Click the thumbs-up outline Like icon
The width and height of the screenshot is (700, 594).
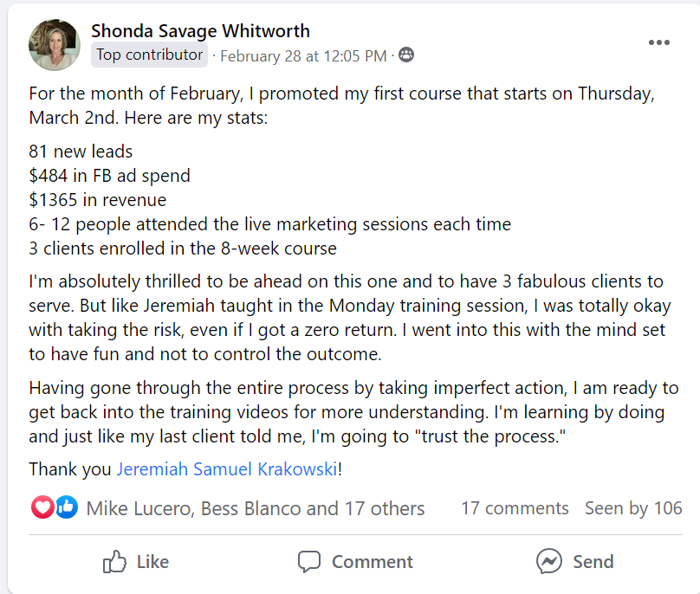click(114, 562)
